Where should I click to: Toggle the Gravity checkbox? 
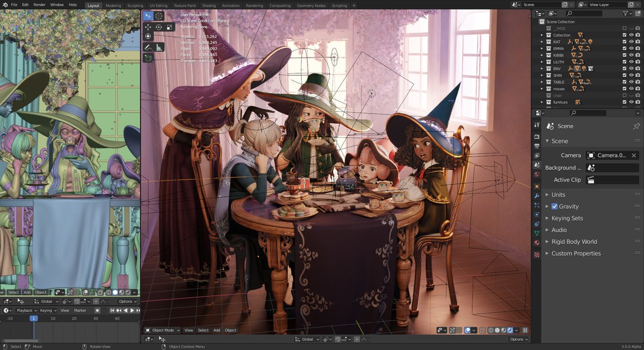[554, 206]
